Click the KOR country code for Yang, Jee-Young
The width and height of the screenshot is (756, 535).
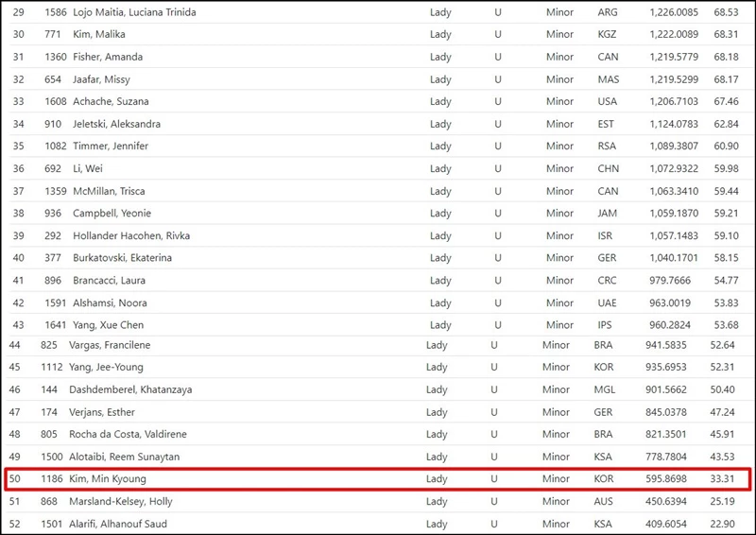[603, 367]
